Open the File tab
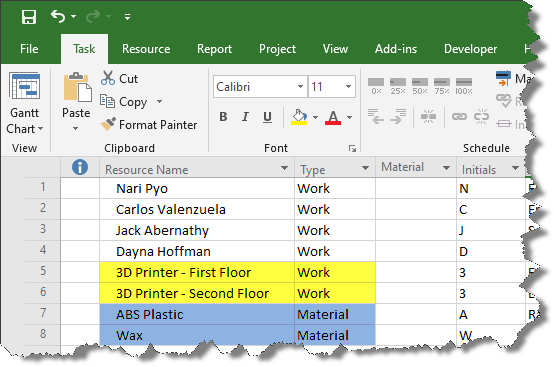Image resolution: width=554 pixels, height=367 pixels. pos(29,49)
